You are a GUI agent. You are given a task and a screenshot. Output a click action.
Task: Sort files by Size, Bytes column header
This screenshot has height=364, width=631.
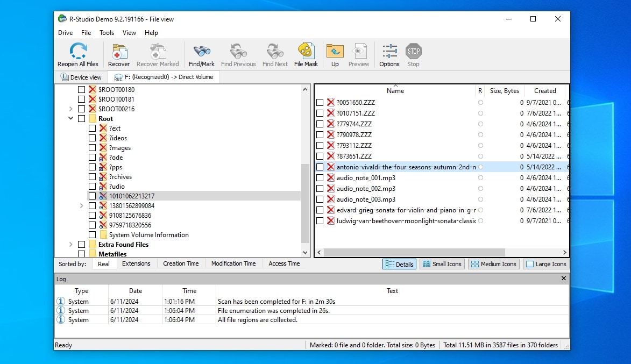(x=504, y=91)
